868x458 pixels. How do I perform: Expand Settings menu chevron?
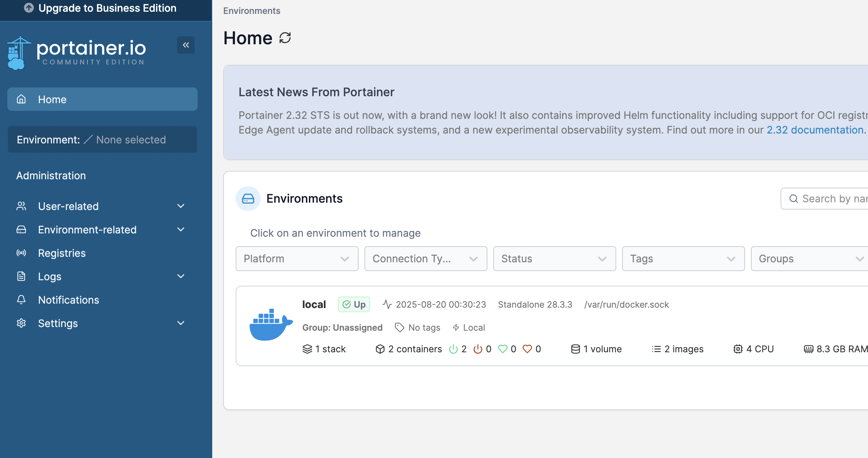pyautogui.click(x=181, y=323)
